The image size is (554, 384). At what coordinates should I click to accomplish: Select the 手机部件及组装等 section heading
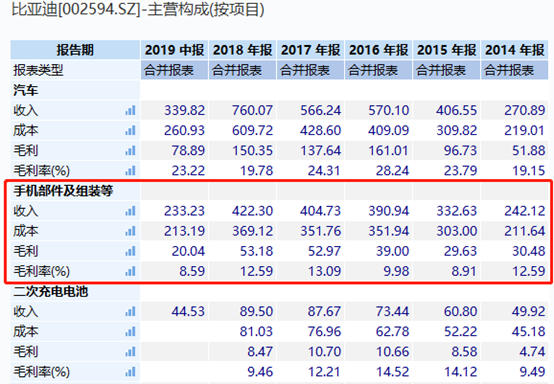(63, 191)
